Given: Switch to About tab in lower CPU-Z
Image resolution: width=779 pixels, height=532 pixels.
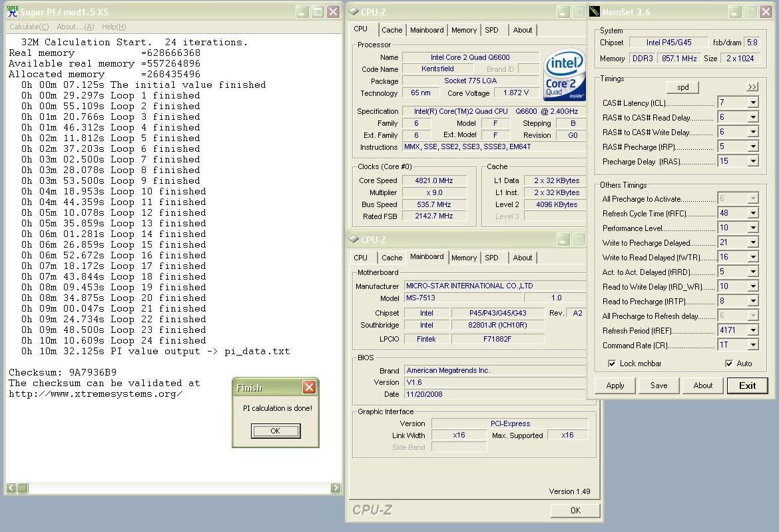Looking at the screenshot, I should coord(523,258).
